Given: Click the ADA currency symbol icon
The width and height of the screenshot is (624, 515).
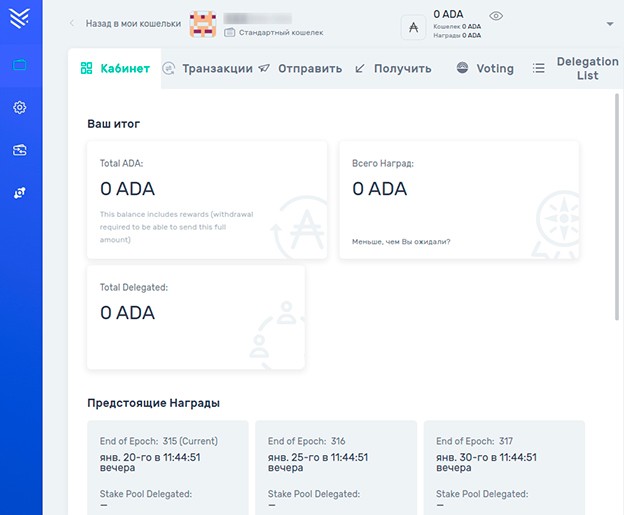Looking at the screenshot, I should tap(413, 27).
